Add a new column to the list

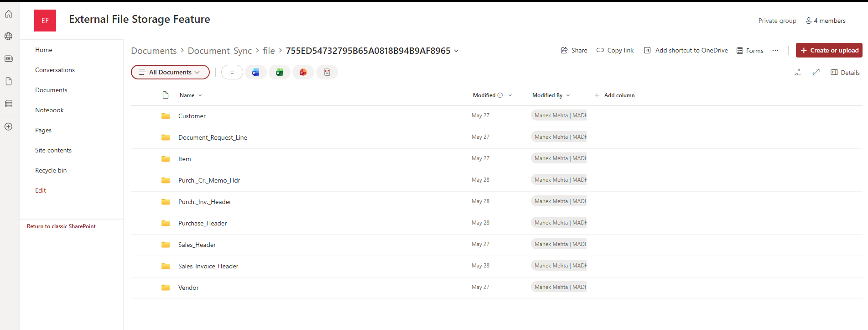(614, 95)
